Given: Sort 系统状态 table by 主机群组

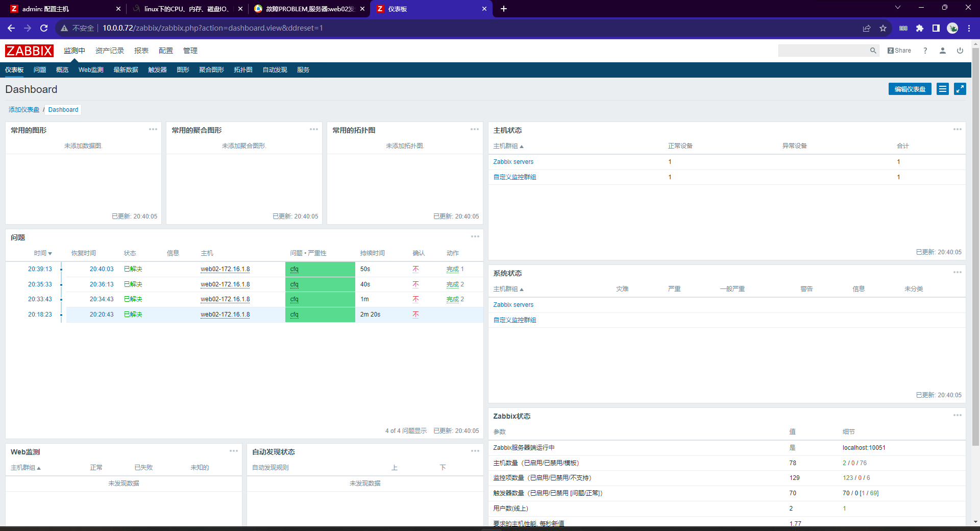Looking at the screenshot, I should point(508,289).
